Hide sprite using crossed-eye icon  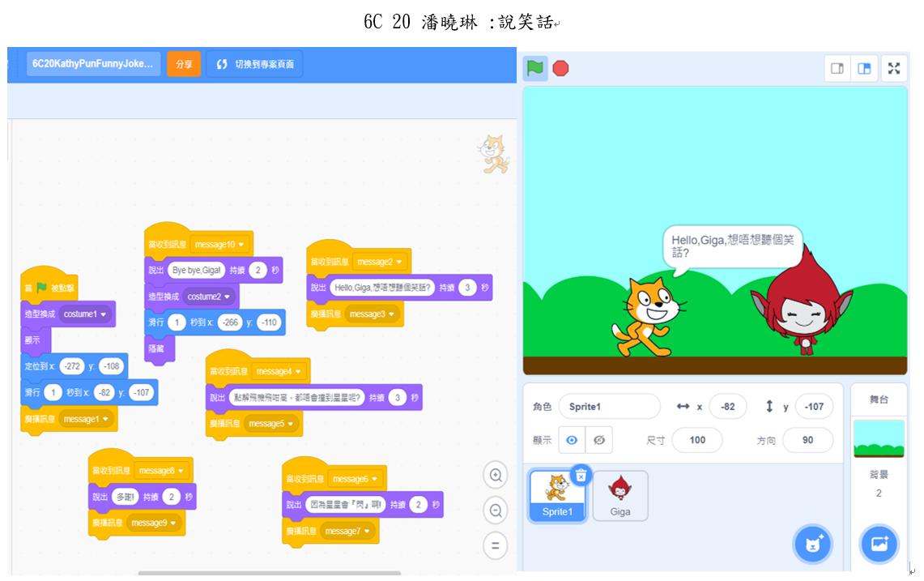(598, 440)
